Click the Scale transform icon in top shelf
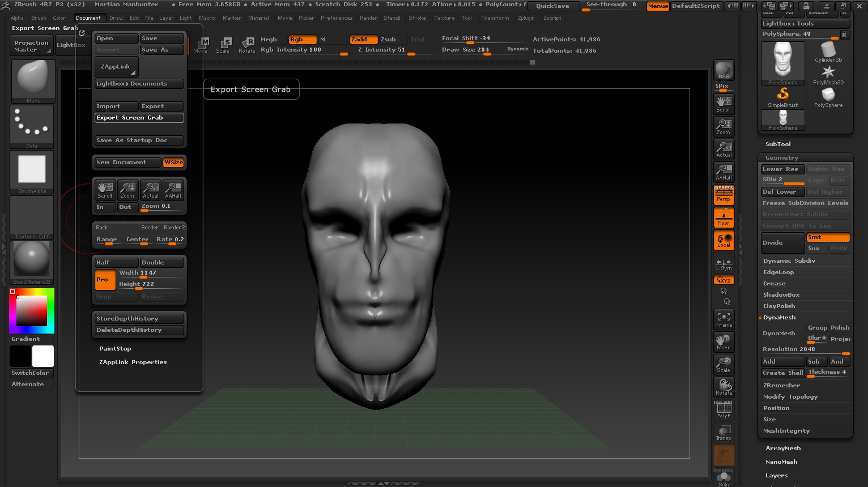Screen dimensions: 868x487 tap(223, 44)
